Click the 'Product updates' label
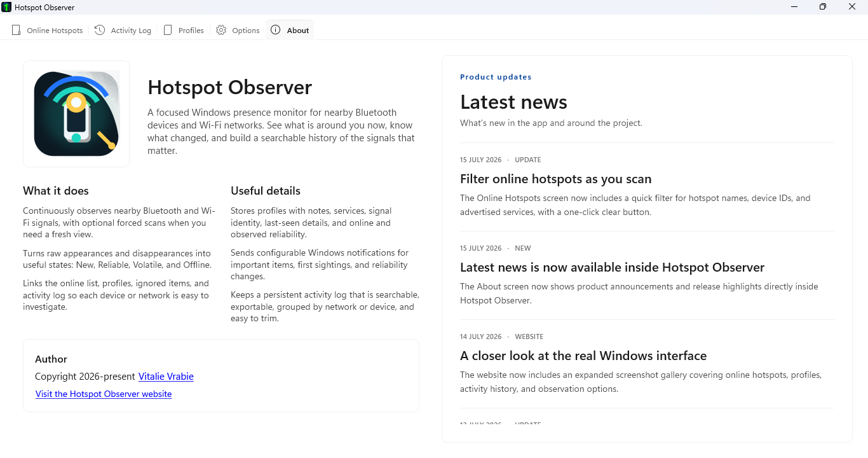The image size is (868, 458). coord(496,77)
